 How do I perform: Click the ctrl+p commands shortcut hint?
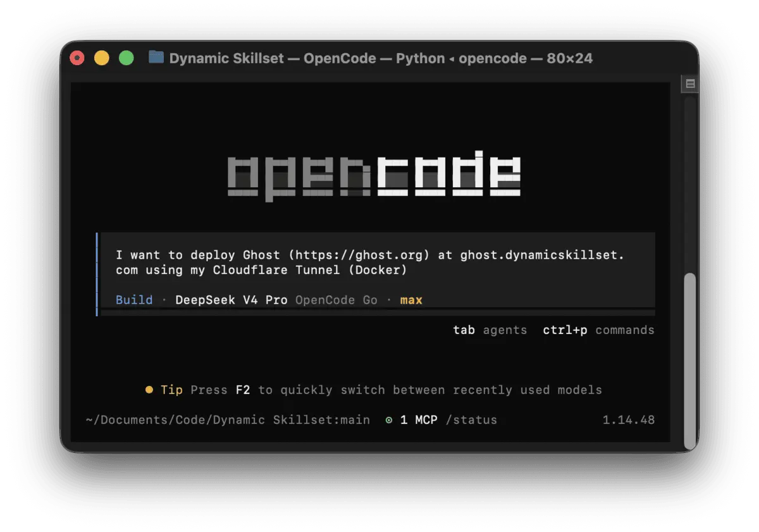tap(598, 330)
